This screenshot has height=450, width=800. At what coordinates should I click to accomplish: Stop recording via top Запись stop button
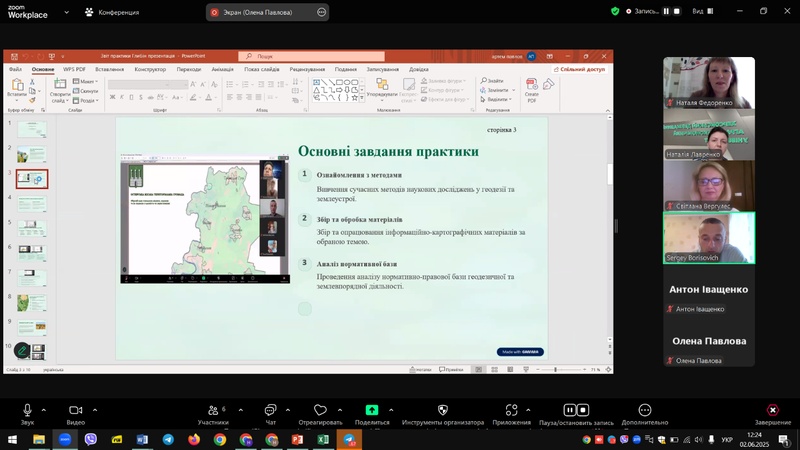pos(677,11)
